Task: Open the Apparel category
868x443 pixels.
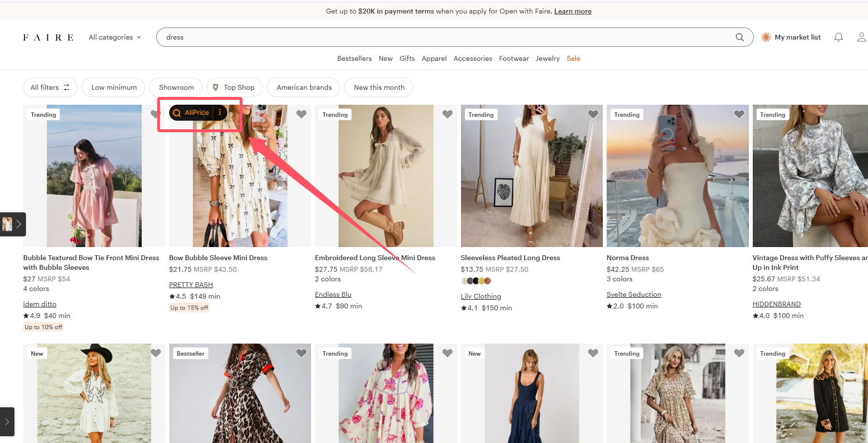Action: click(x=434, y=58)
